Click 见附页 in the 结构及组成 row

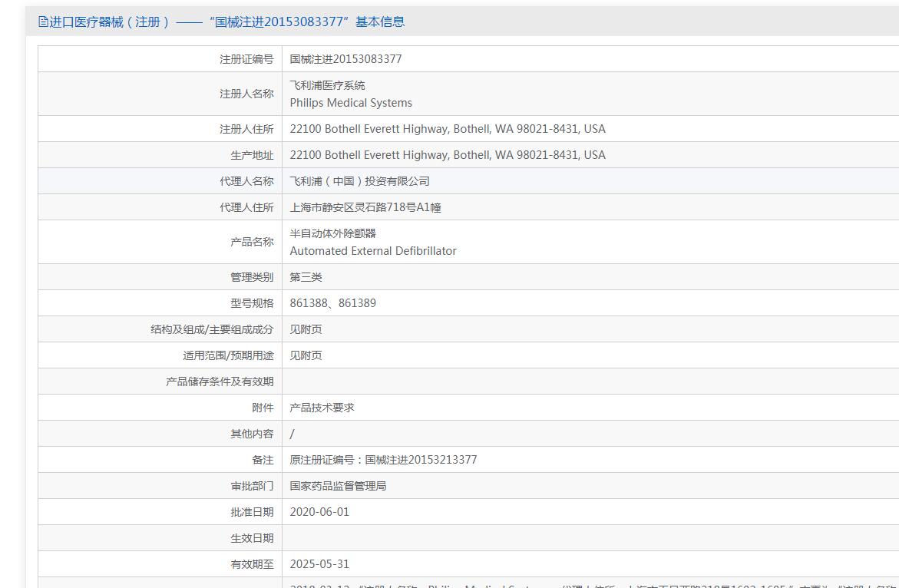click(x=306, y=329)
